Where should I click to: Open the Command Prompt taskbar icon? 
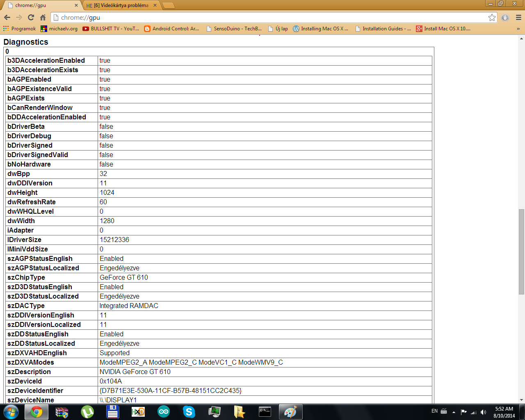265,412
